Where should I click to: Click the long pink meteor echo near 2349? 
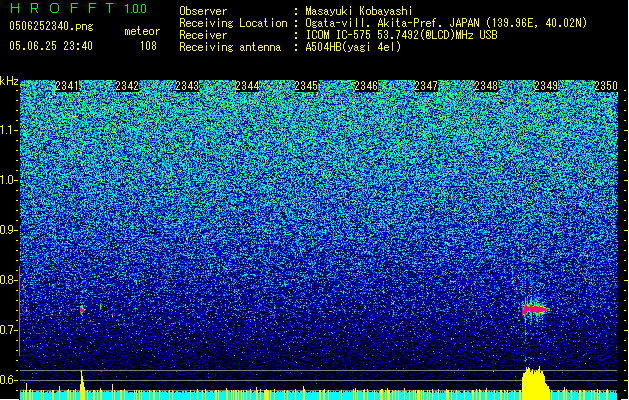click(535, 309)
